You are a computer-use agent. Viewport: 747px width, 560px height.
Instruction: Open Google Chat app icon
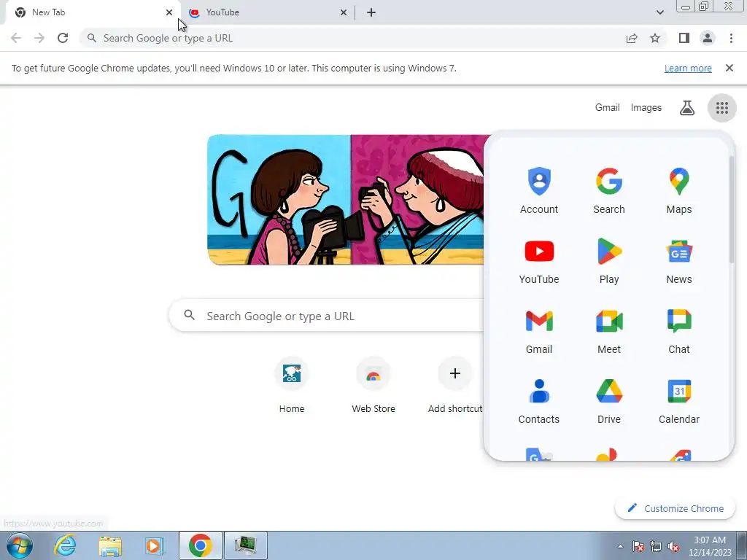coord(679,331)
